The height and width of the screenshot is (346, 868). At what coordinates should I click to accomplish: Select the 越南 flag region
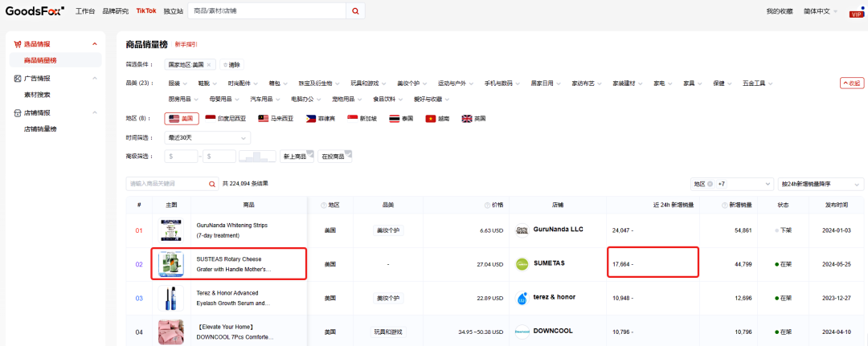pyautogui.click(x=436, y=119)
